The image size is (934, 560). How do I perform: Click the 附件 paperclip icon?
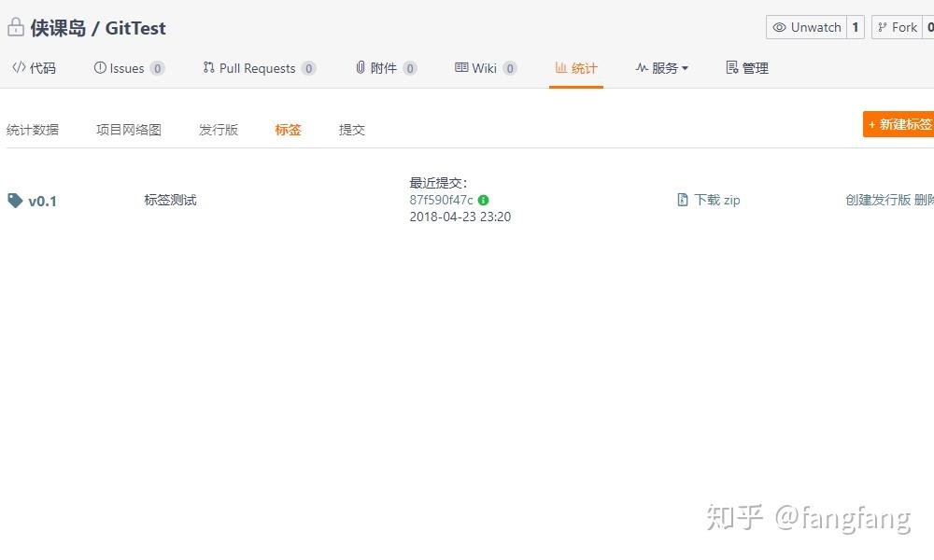click(360, 67)
